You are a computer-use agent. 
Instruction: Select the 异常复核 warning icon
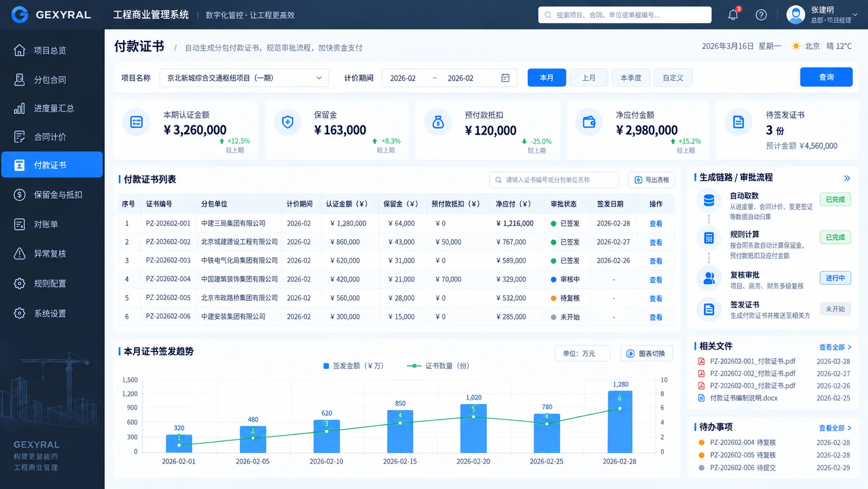[20, 253]
